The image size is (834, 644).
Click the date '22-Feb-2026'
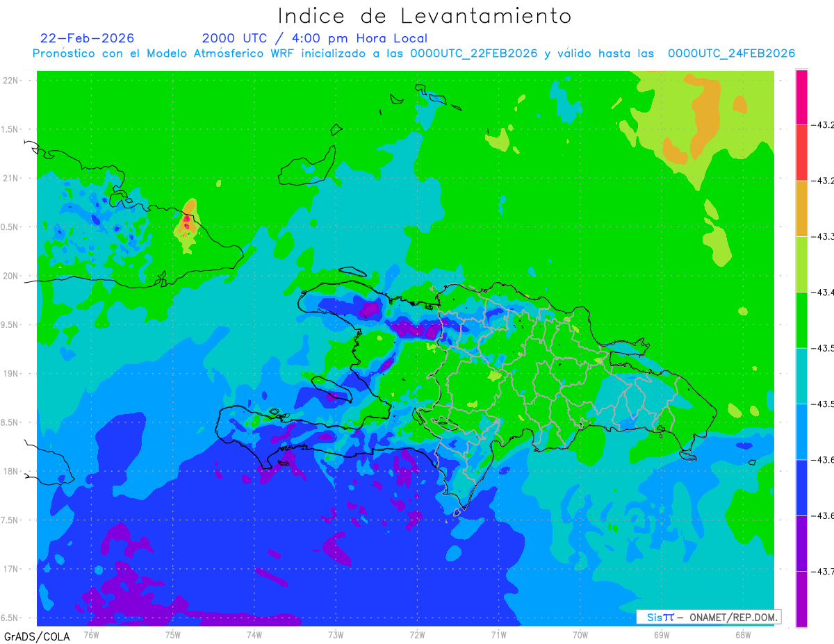point(87,38)
